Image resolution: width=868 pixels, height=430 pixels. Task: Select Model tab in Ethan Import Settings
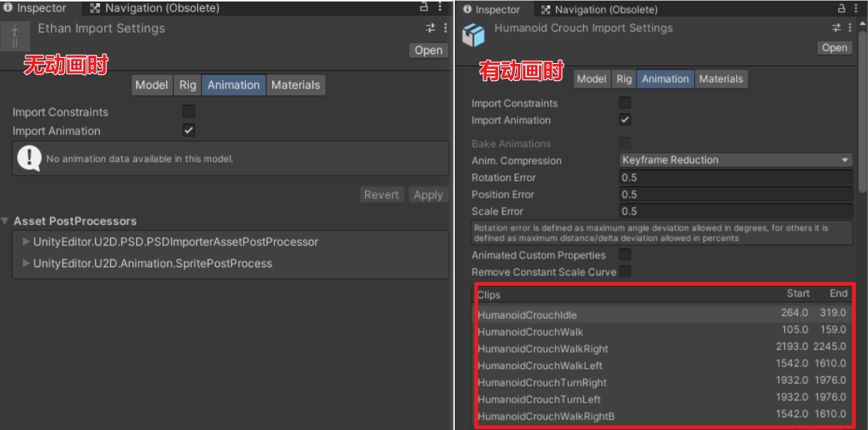click(x=151, y=85)
